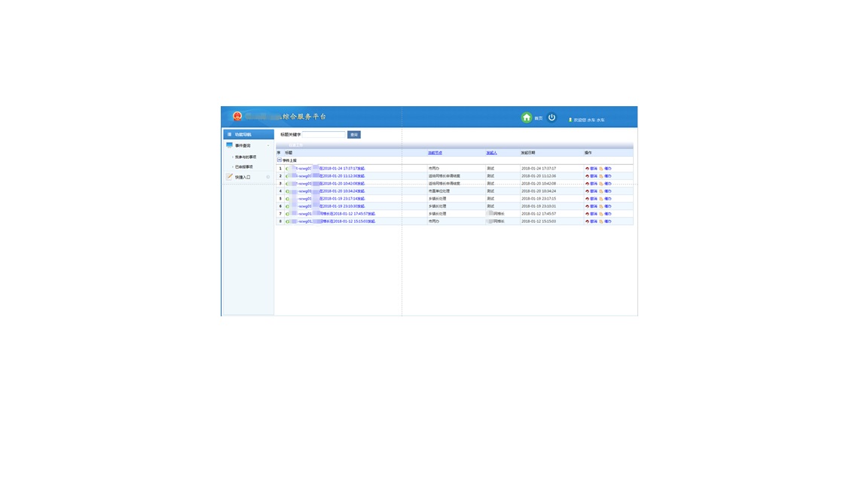Click 撤销 link in row 5
868x488 pixels.
(x=594, y=199)
